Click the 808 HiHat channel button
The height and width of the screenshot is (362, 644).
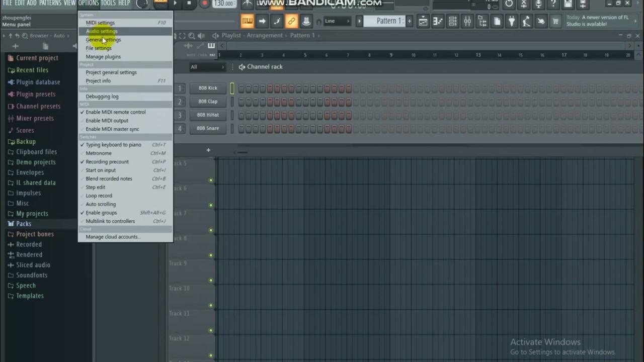[208, 115]
